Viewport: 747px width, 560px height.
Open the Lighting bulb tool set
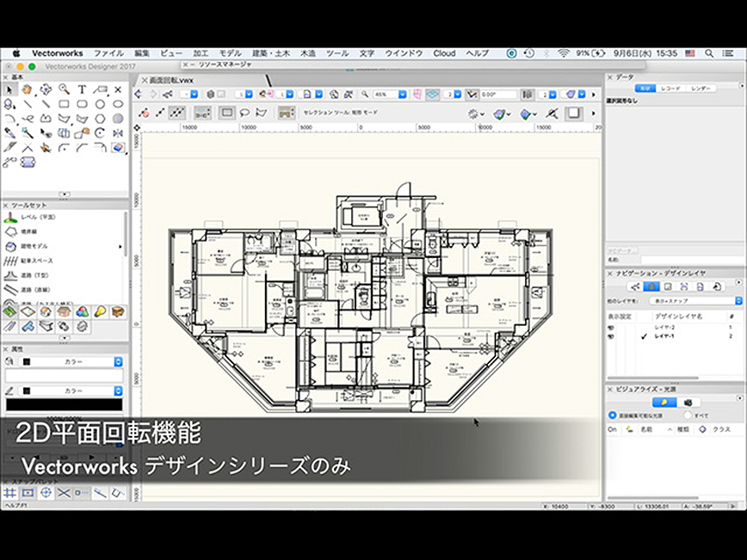tap(100, 312)
